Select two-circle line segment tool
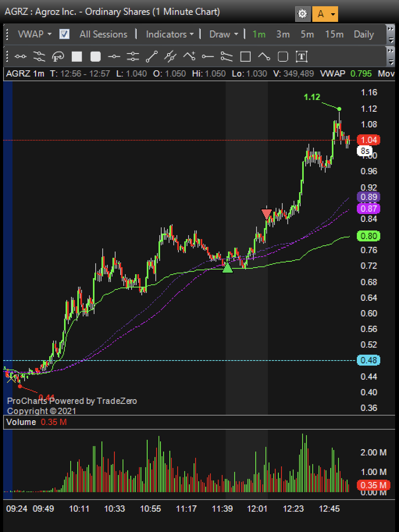399x532 pixels. click(x=20, y=57)
